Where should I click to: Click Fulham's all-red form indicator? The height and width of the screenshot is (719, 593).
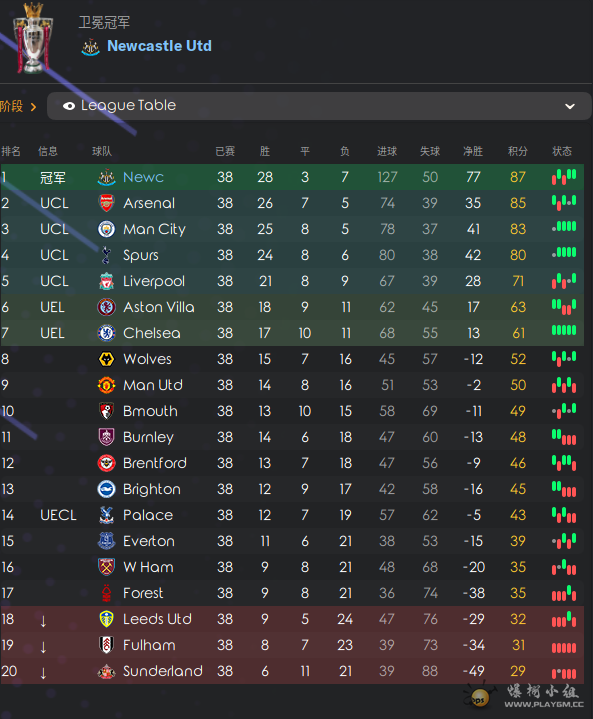coord(564,647)
